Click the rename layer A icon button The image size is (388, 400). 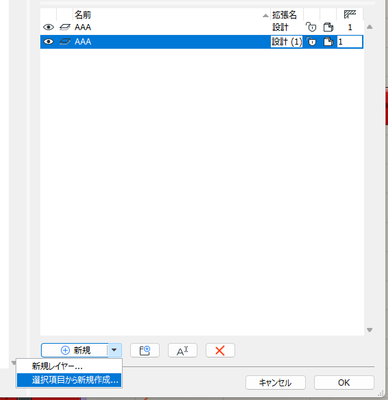click(x=182, y=351)
